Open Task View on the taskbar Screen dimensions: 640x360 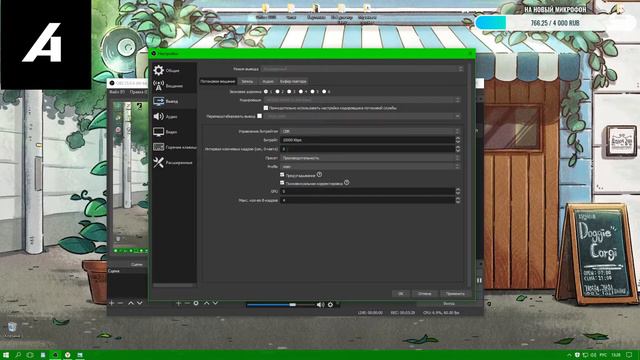coord(30,355)
